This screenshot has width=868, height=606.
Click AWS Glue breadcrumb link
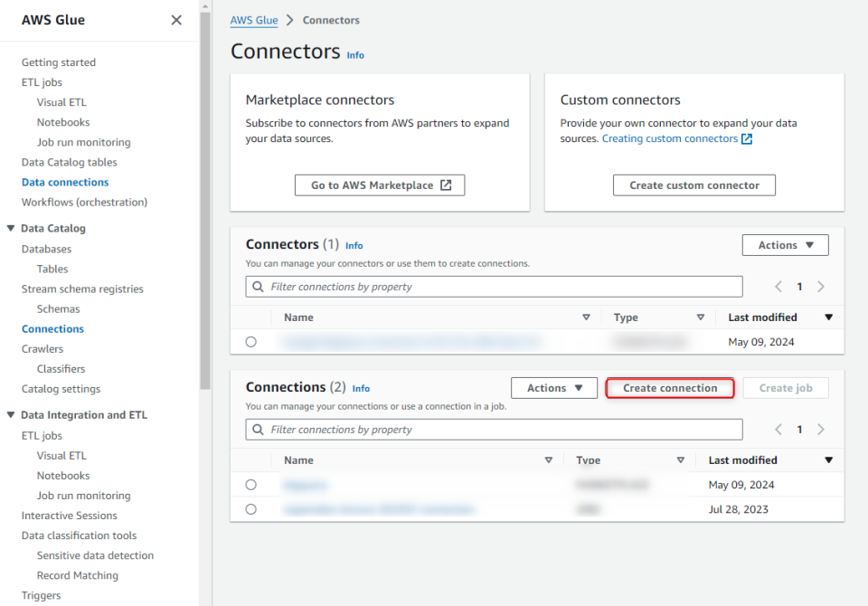(x=254, y=20)
